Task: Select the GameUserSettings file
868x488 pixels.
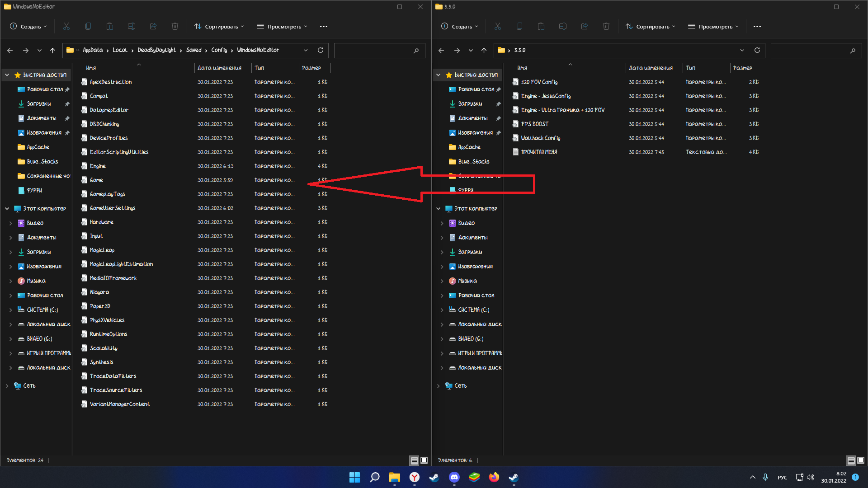Action: pyautogui.click(x=113, y=208)
